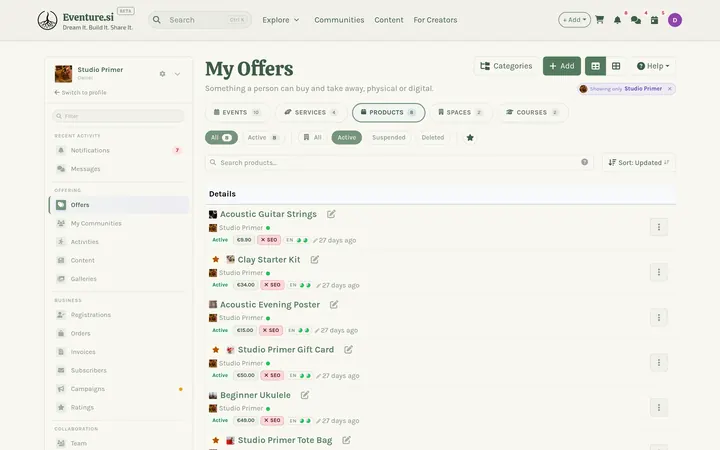
Task: Open Sort: Updated dropdown
Action: pos(639,163)
